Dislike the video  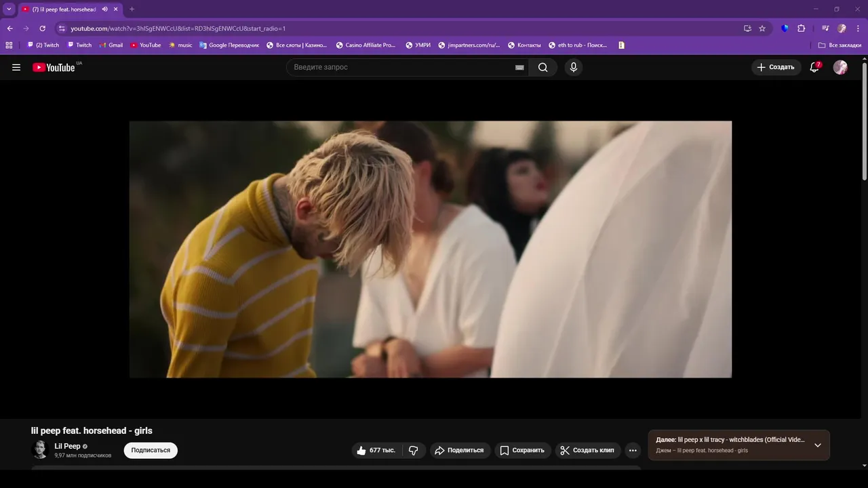click(414, 450)
